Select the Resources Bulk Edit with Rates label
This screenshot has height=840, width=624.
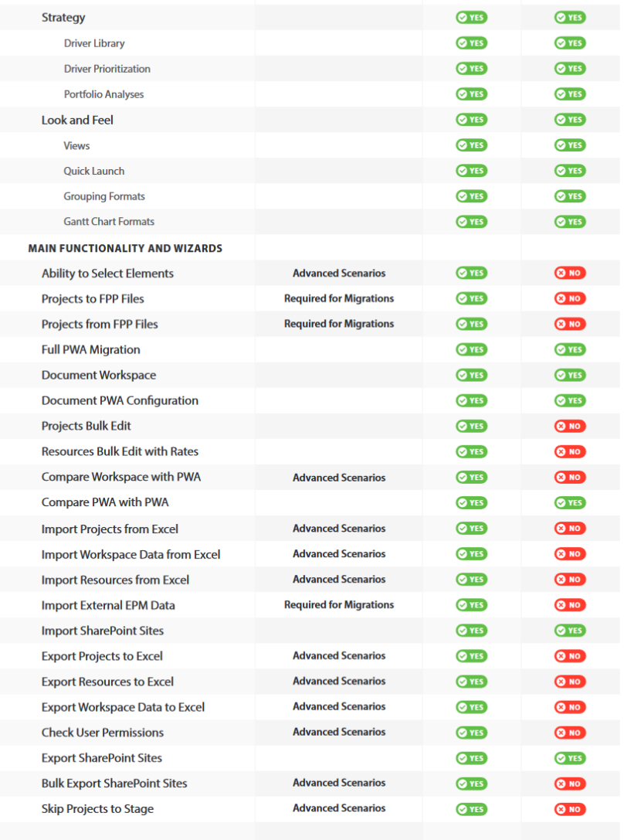point(120,451)
